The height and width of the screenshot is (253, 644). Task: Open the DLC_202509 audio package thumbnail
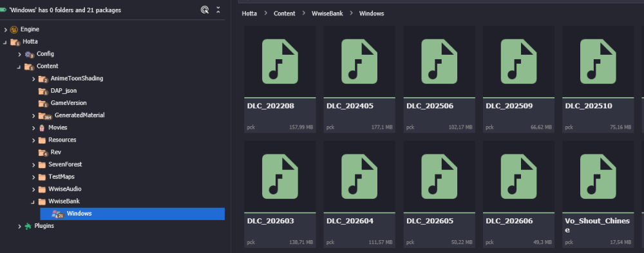[x=518, y=62]
